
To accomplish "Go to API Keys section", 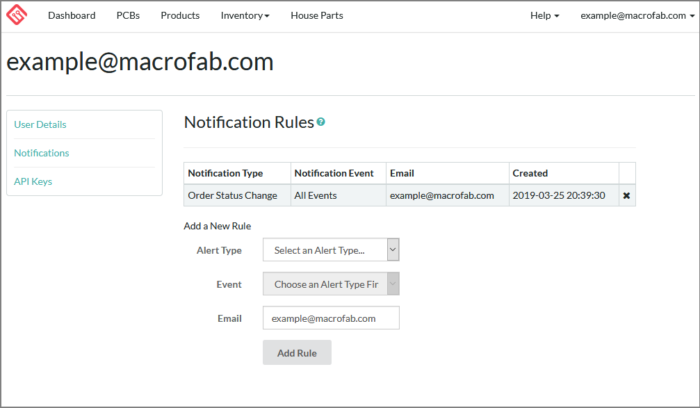I will [x=33, y=182].
